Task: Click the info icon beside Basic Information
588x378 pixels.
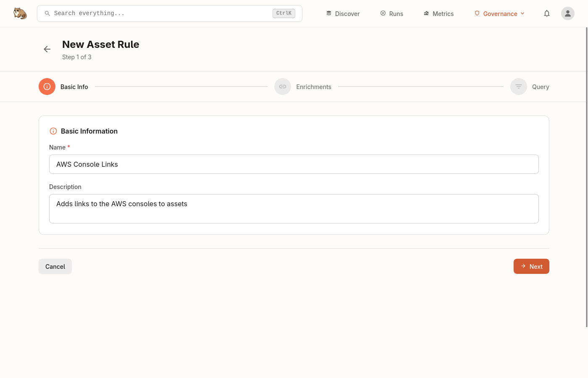Action: (53, 131)
